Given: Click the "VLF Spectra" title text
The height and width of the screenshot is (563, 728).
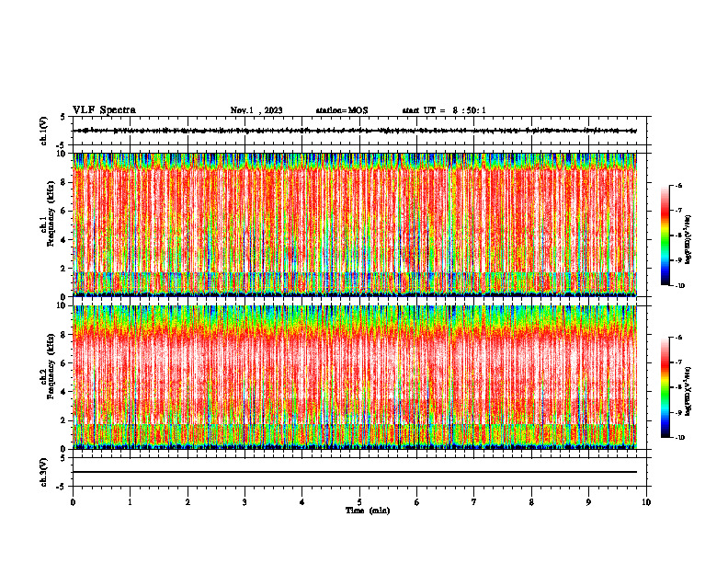Looking at the screenshot, I should coord(104,110).
